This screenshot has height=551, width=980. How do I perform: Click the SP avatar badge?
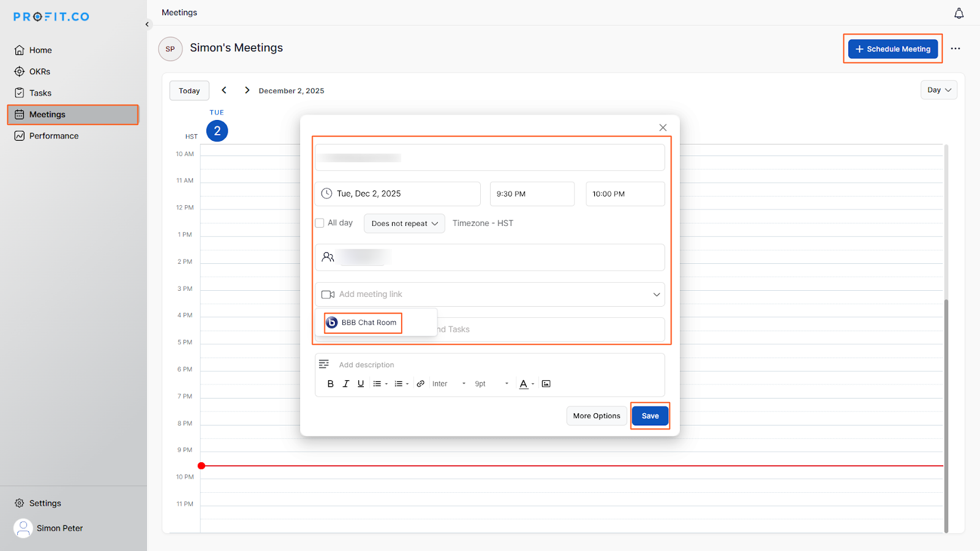pyautogui.click(x=170, y=49)
